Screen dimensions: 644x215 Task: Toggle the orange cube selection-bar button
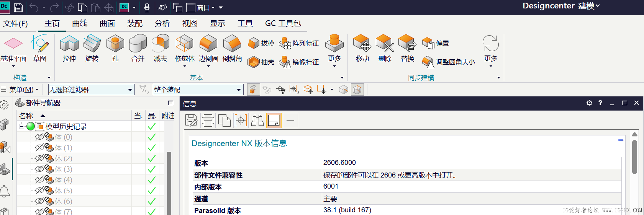[x=253, y=90]
